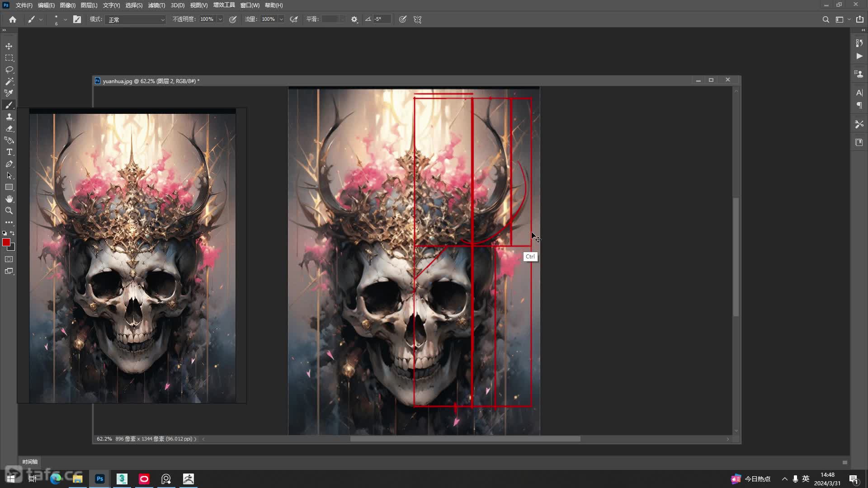Swap foreground and background colors
This screenshot has width=868, height=488.
(13, 233)
